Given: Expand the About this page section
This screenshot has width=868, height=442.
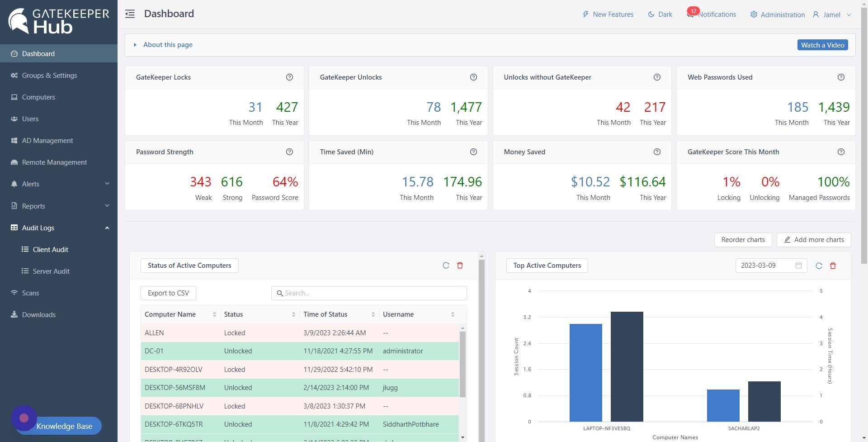Looking at the screenshot, I should click(x=163, y=45).
